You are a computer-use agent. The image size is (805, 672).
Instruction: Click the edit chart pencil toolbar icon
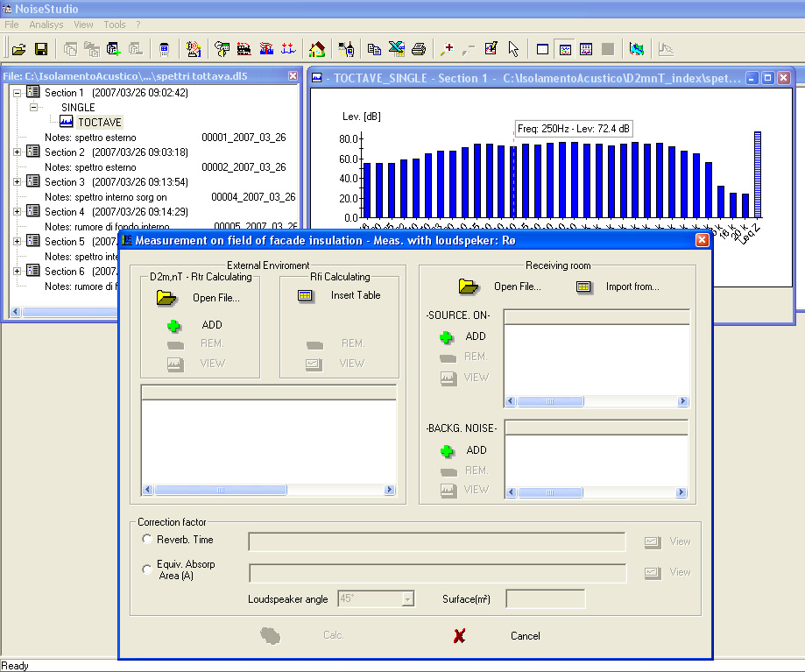[491, 49]
